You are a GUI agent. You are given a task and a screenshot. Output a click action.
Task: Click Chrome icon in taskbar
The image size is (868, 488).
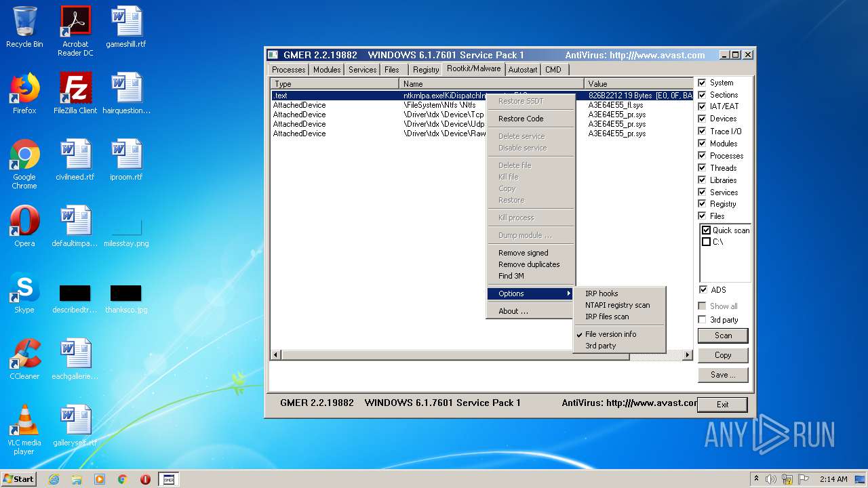pyautogui.click(x=123, y=479)
